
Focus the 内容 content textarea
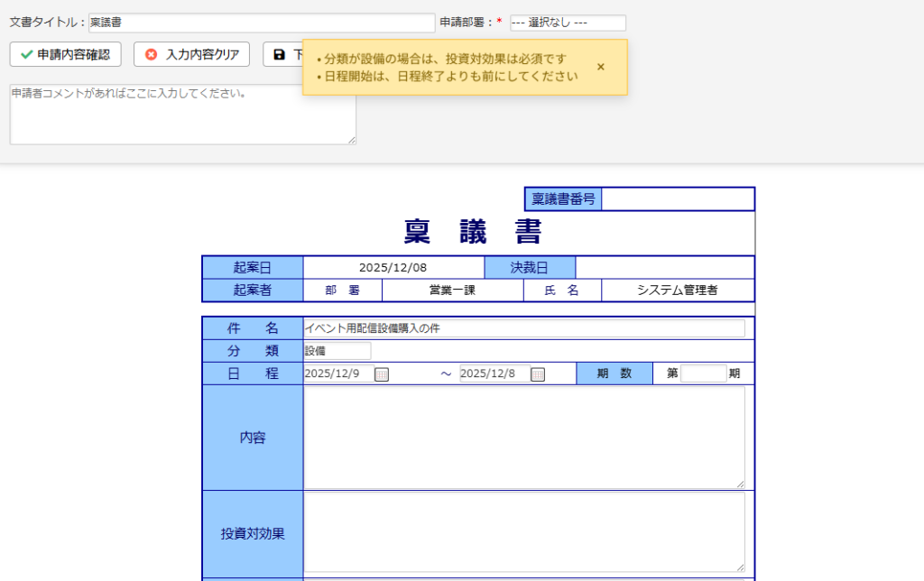[x=523, y=438]
